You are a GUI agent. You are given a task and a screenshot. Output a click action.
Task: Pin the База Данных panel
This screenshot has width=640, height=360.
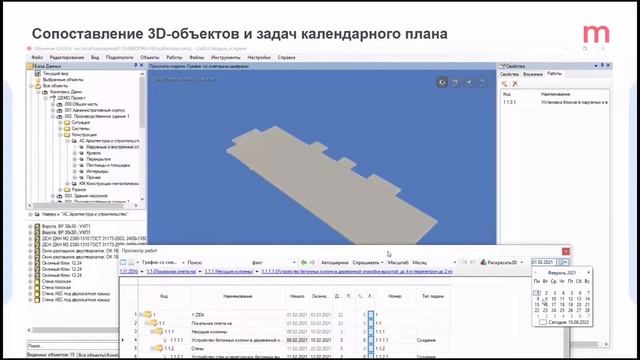136,65
